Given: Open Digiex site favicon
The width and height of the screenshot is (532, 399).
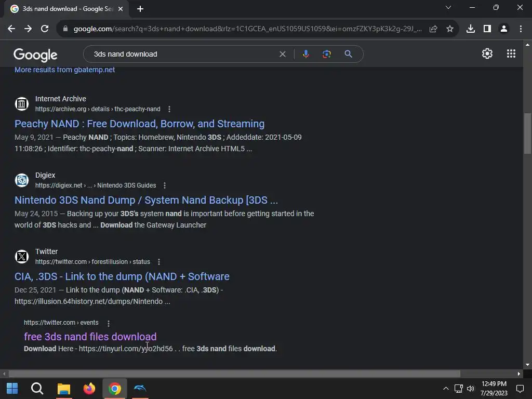Looking at the screenshot, I should tap(22, 180).
